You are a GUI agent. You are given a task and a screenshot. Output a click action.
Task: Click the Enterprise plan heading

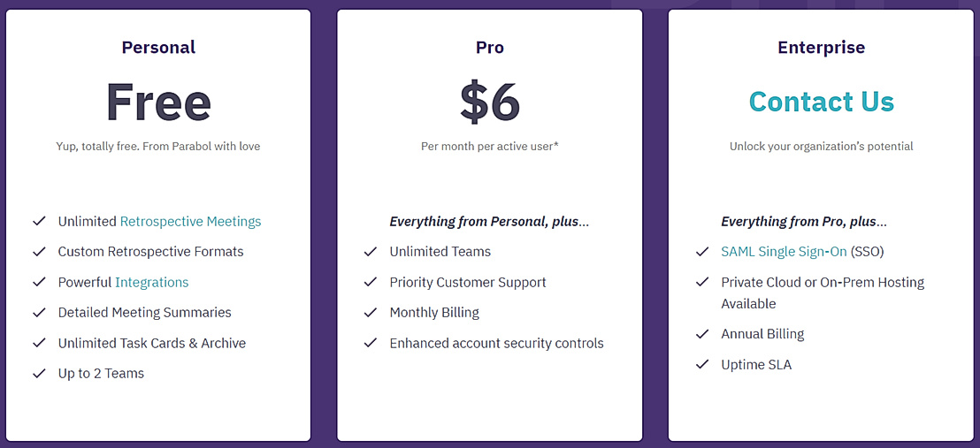821,48
